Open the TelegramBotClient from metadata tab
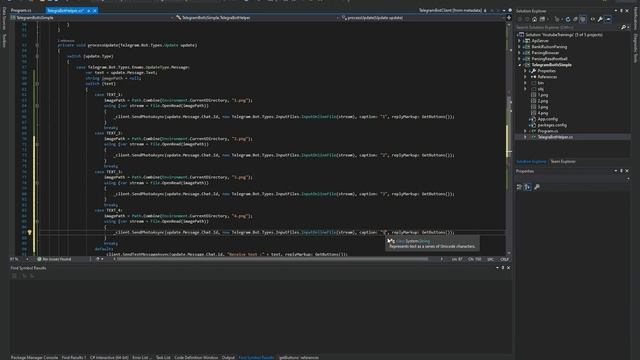Screen dimensions: 640x360 point(450,10)
